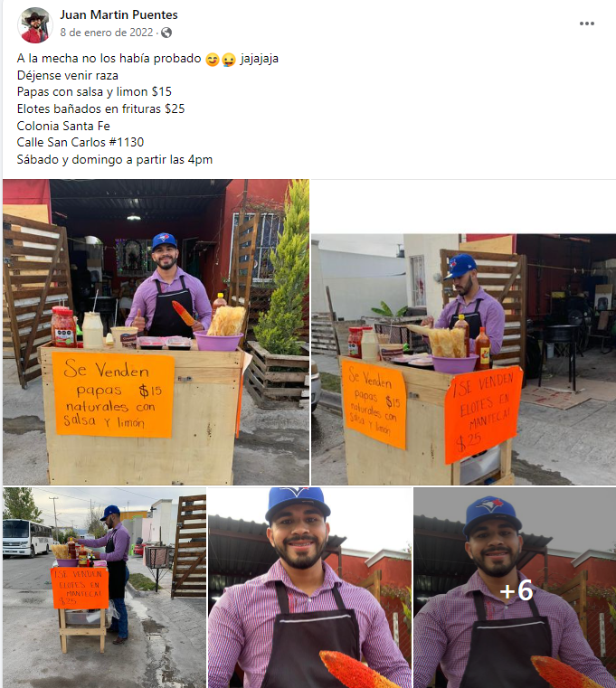Open the selfie photo without the overlay

click(x=310, y=588)
